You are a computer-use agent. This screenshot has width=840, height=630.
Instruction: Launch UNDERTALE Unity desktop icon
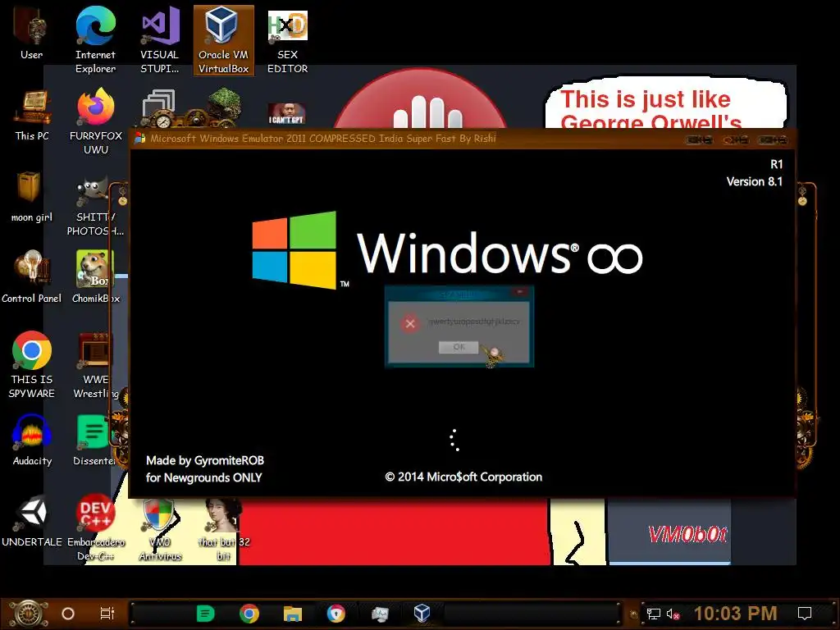click(x=32, y=521)
